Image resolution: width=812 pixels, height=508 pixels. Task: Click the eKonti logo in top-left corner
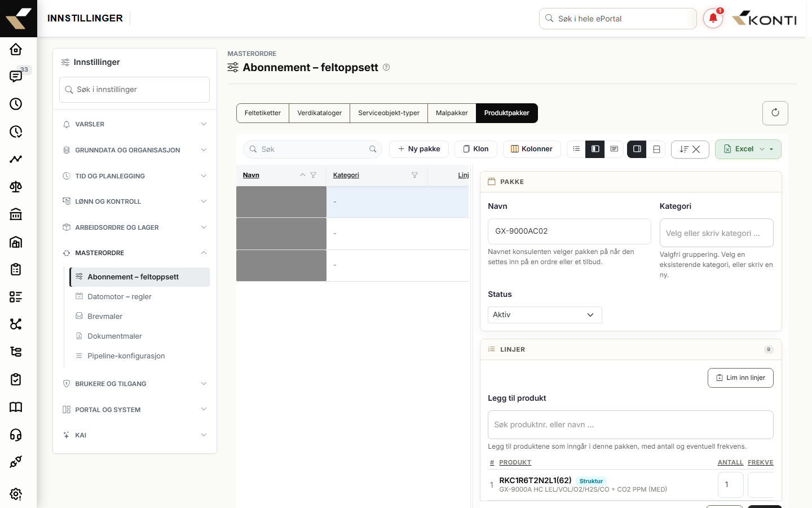(x=19, y=19)
